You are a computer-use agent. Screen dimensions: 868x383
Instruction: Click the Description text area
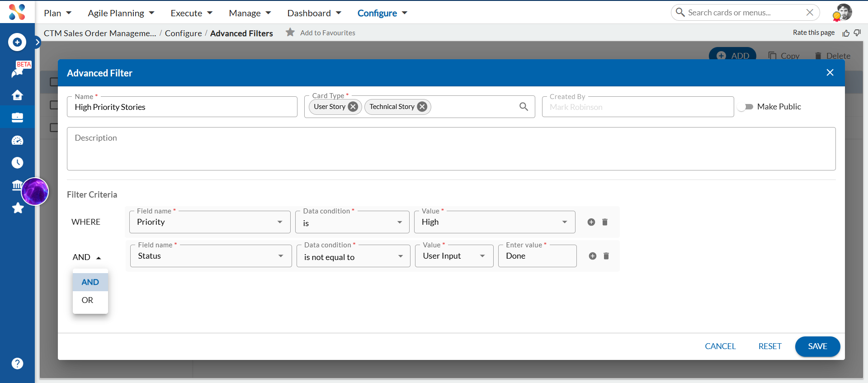pyautogui.click(x=451, y=149)
